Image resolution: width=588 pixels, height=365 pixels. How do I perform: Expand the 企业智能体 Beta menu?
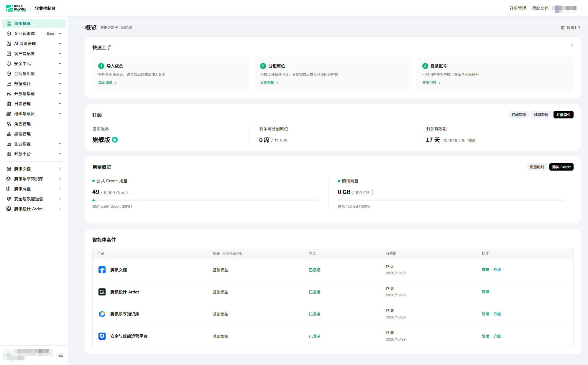pos(34,34)
